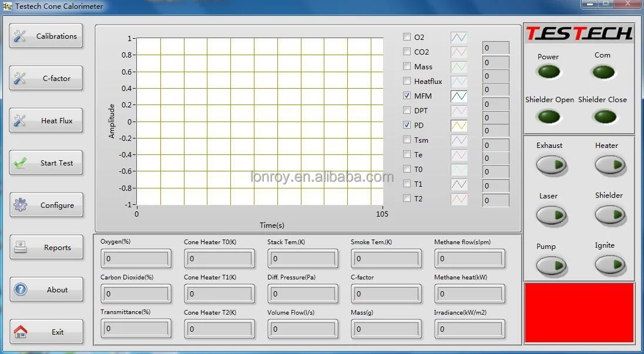Viewport: 644px width, 354px height.
Task: Click the Exit house icon
Action: pos(20,332)
